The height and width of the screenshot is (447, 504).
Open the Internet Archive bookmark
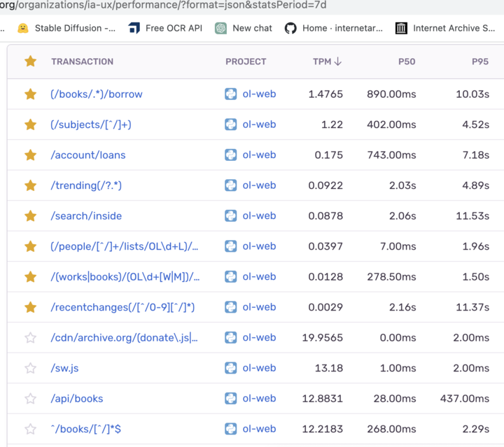[445, 28]
